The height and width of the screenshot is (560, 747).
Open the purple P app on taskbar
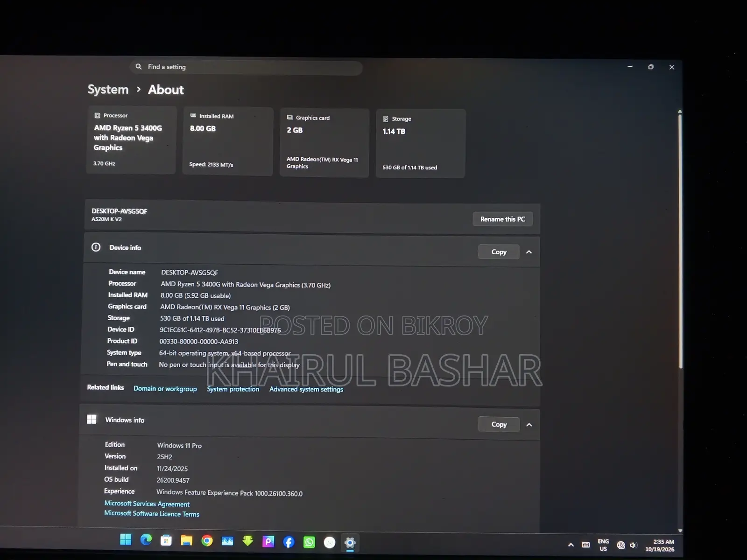[x=268, y=541]
